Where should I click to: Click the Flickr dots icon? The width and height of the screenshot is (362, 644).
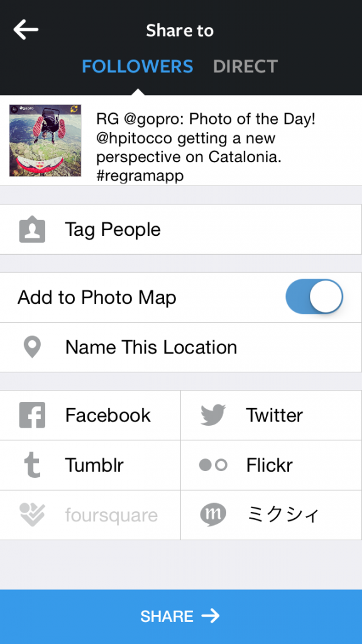pyautogui.click(x=213, y=465)
